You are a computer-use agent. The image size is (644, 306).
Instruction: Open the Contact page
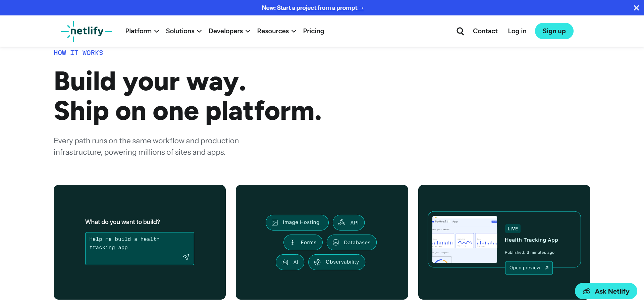pyautogui.click(x=485, y=31)
